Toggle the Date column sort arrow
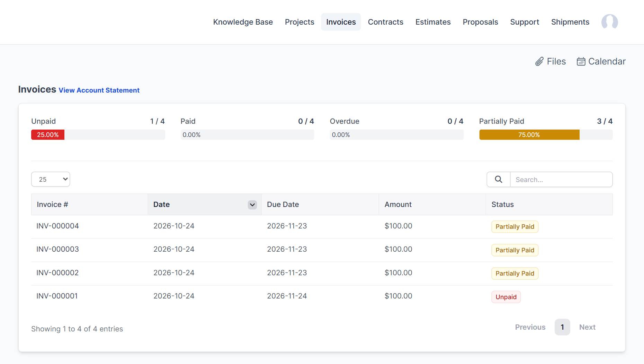Image resolution: width=644 pixels, height=364 pixels. click(x=252, y=205)
